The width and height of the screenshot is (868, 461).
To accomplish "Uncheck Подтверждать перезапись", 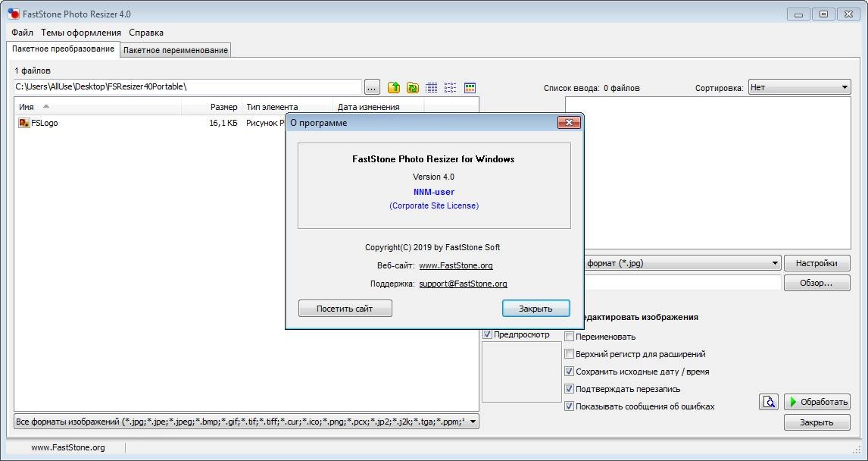I will pyautogui.click(x=569, y=388).
